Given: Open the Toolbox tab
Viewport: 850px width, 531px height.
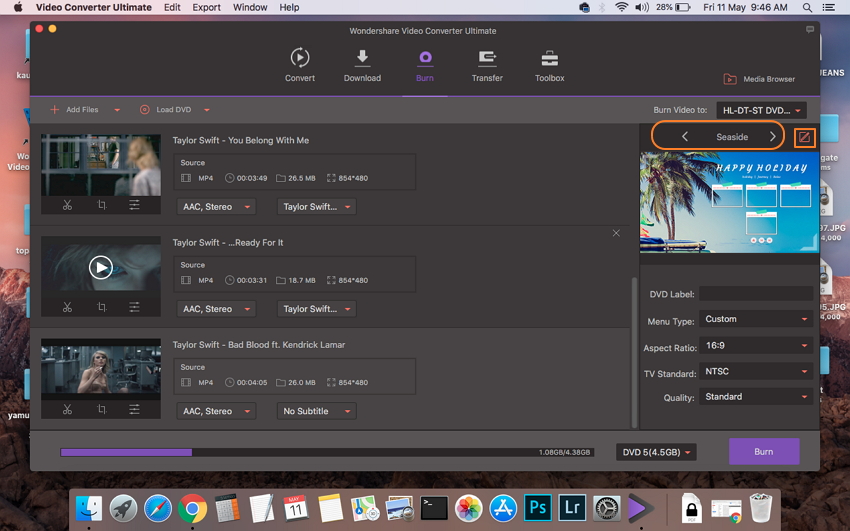Looking at the screenshot, I should [549, 65].
